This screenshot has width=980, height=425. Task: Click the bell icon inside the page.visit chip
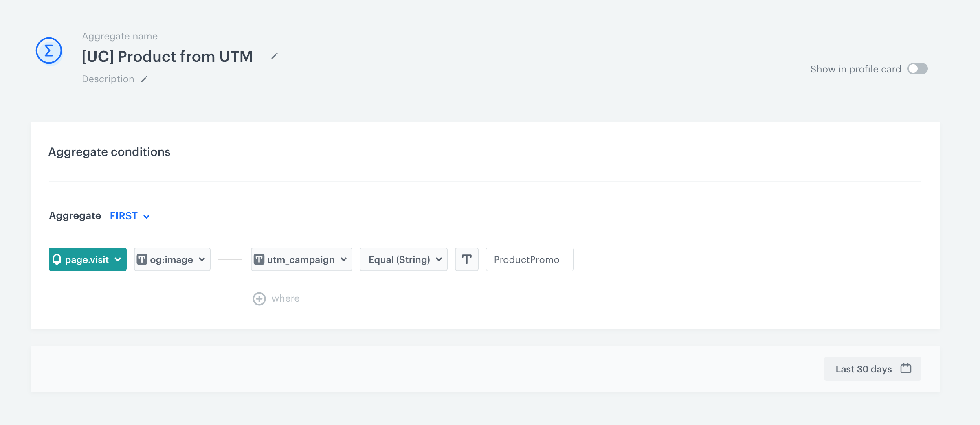click(x=57, y=259)
